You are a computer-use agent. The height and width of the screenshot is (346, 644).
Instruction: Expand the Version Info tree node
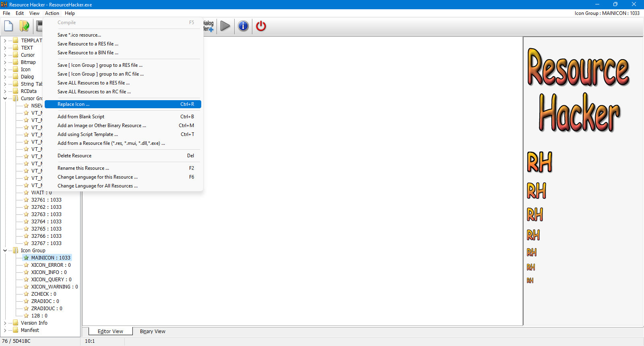pos(5,323)
